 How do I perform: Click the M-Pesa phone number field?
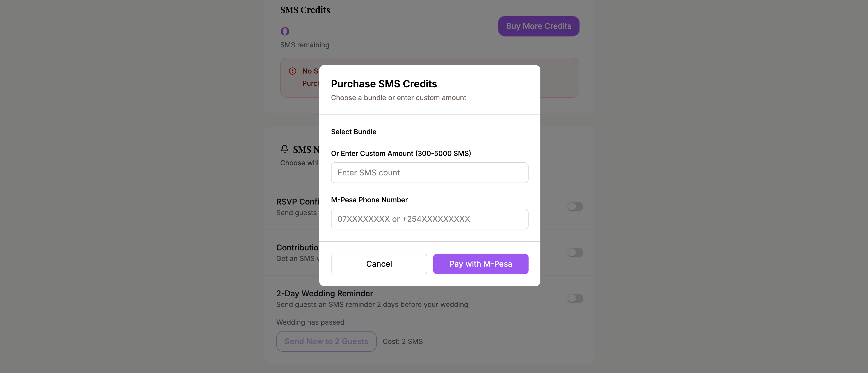click(429, 219)
